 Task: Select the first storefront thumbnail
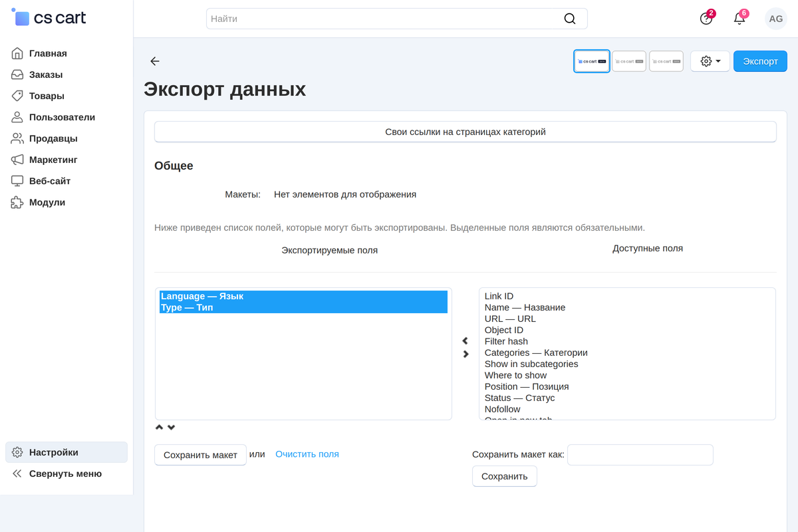click(x=592, y=61)
